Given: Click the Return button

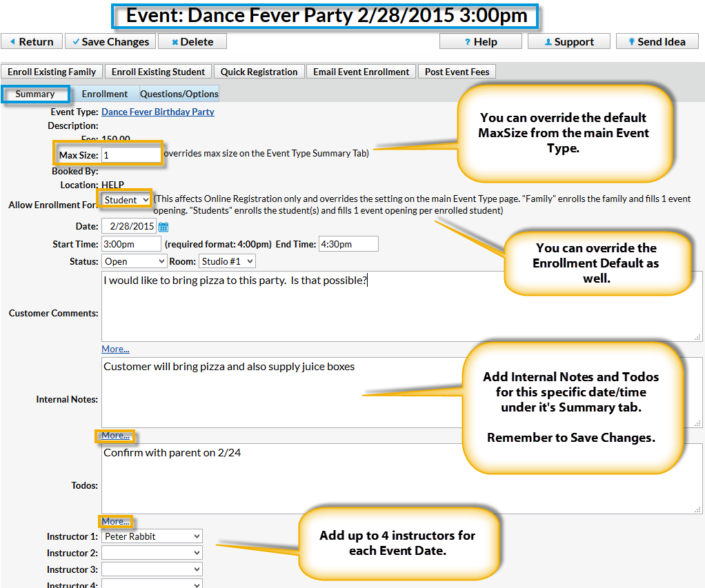Looking at the screenshot, I should point(32,41).
